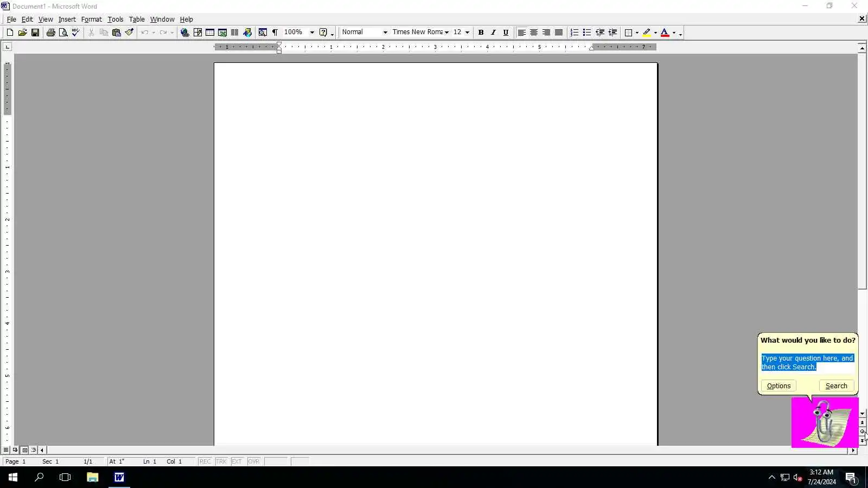The image size is (868, 488).
Task: Click the Undo arrow icon
Action: 145,33
